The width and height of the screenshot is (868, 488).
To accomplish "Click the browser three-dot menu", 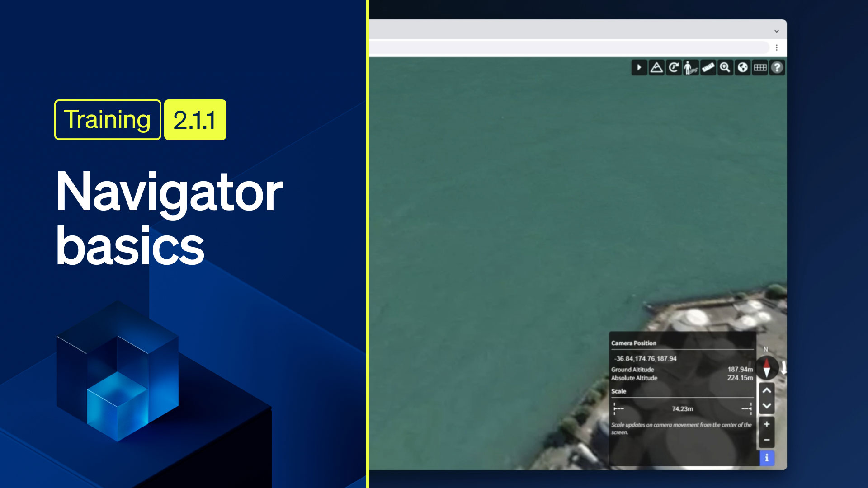I will tap(777, 47).
